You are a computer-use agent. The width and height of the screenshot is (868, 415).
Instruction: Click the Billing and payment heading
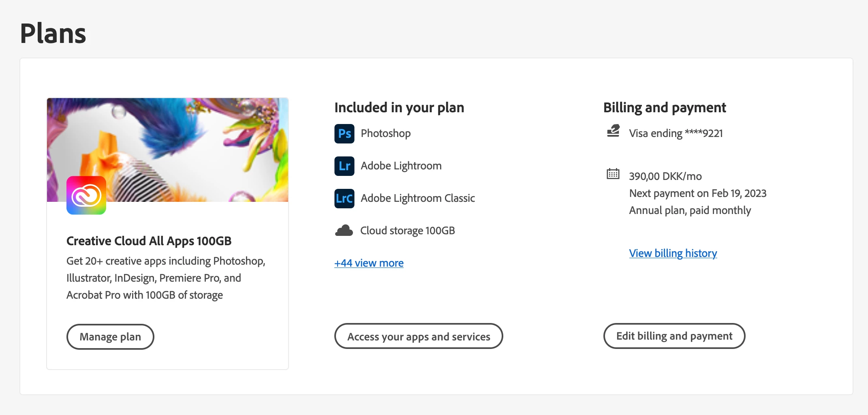pyautogui.click(x=665, y=108)
